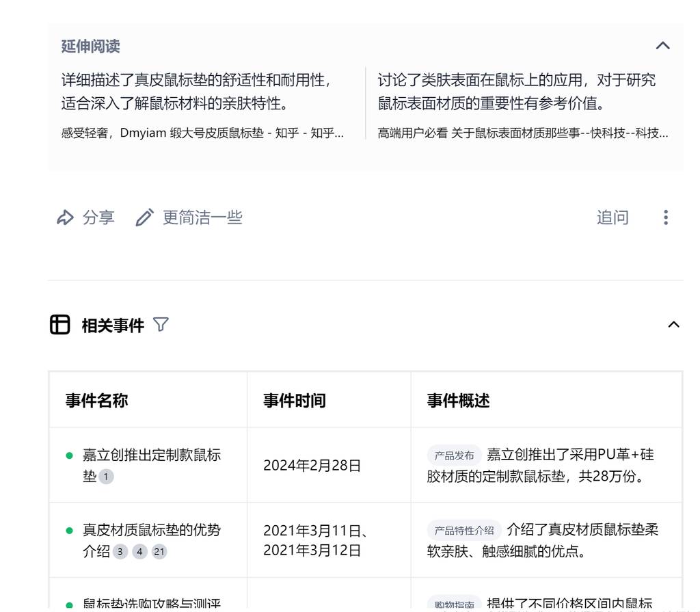Select the 嘉立创推出定制款鼠标垫 event title
700x612 pixels.
click(x=151, y=455)
